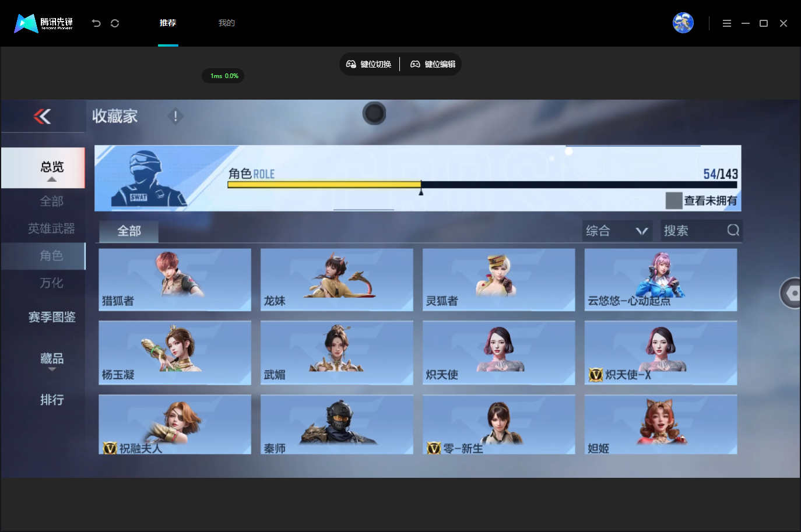
Task: Click the double-chevron back icon
Action: [42, 117]
